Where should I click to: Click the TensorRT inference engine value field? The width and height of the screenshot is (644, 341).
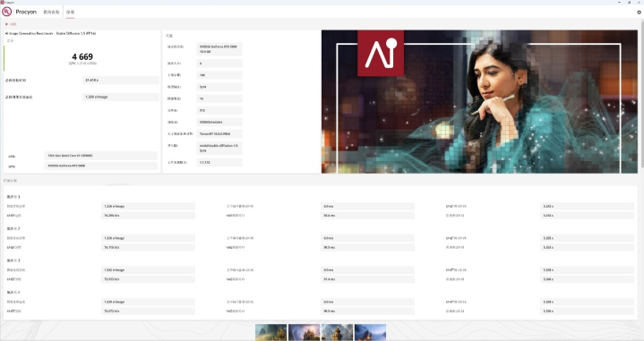point(219,133)
